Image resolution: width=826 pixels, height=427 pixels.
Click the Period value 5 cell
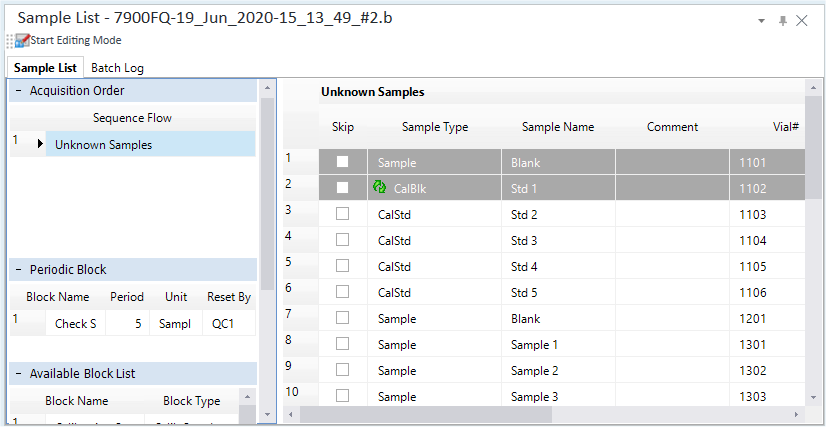(x=127, y=323)
